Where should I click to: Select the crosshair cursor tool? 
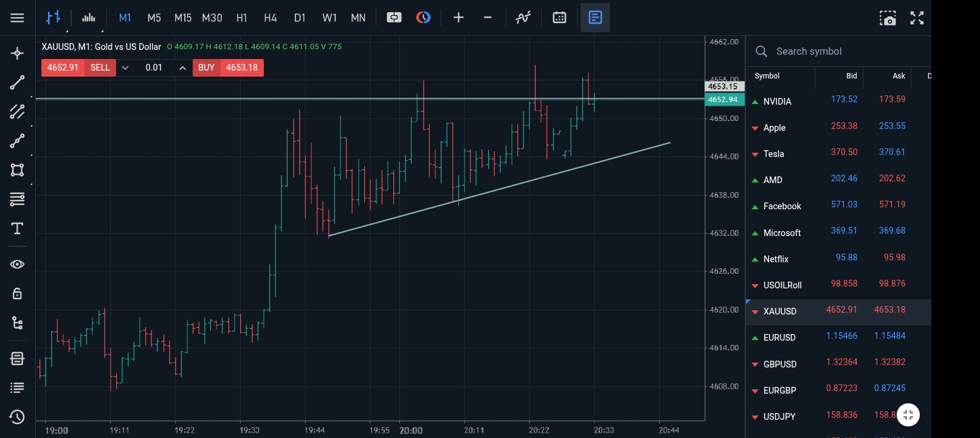click(x=17, y=54)
